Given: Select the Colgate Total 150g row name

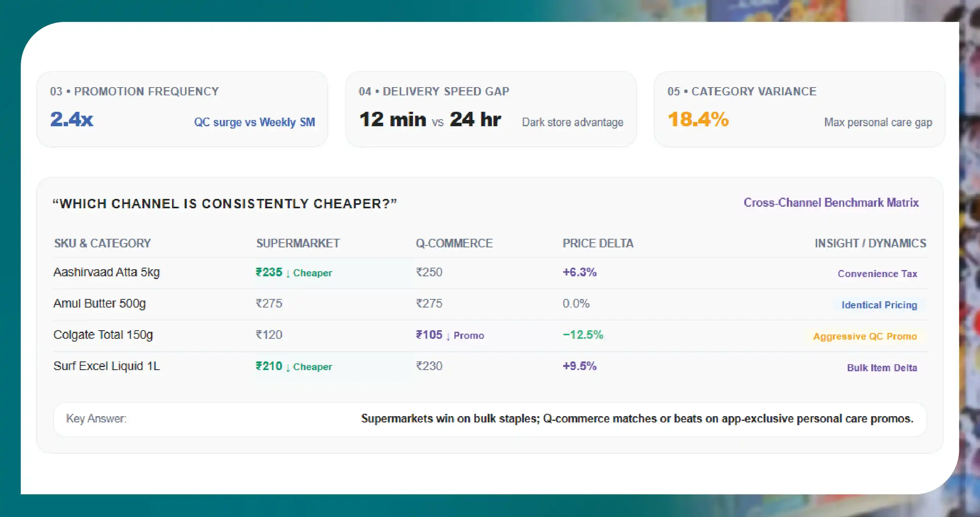Looking at the screenshot, I should coord(103,335).
